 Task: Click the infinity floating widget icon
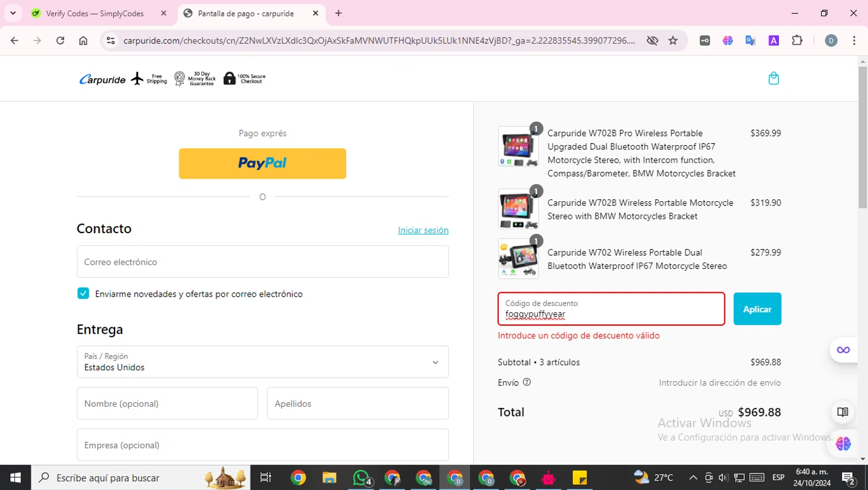point(843,350)
